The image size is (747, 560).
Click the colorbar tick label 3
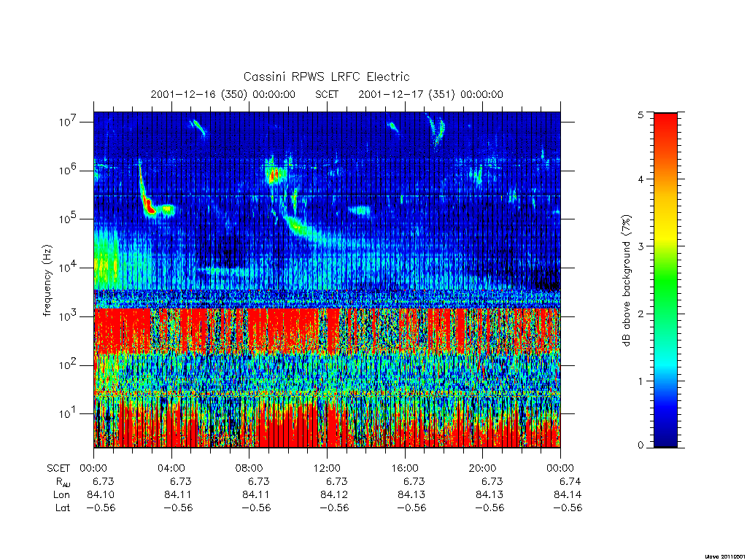640,246
